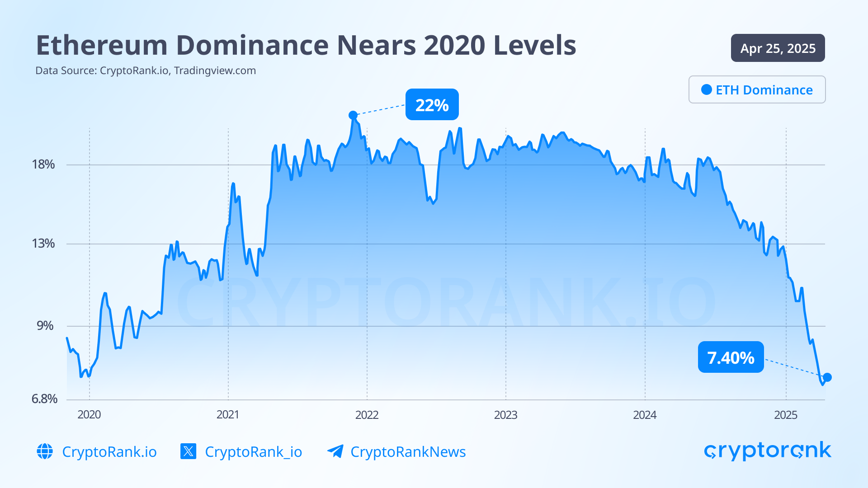Viewport: 868px width, 488px height.
Task: Click the Apr 25, 2025 date badge
Action: coord(778,48)
